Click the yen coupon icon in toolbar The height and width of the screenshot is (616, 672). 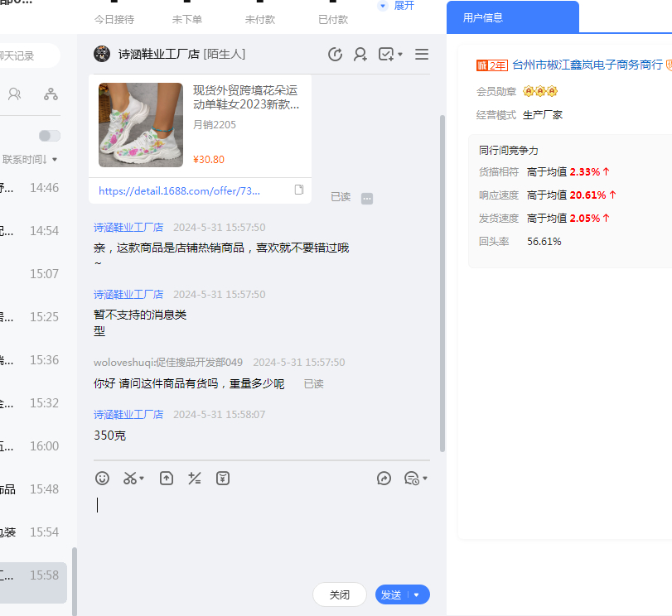[x=223, y=478]
